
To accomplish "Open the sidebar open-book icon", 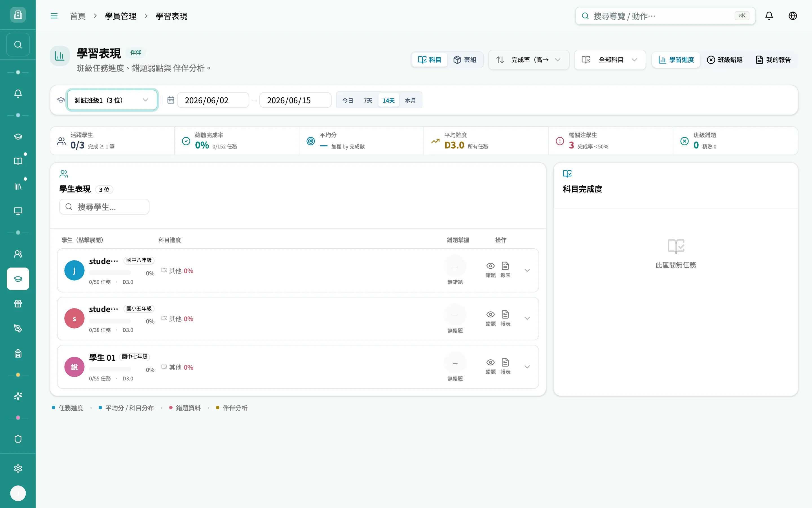I will pyautogui.click(x=18, y=161).
